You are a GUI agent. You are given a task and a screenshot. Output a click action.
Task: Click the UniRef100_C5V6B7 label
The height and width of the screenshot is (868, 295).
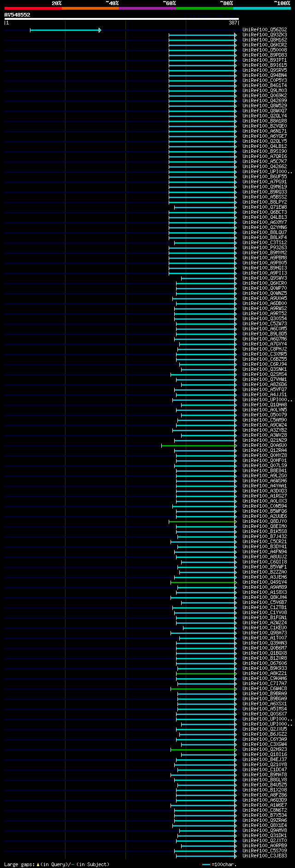[265, 603]
